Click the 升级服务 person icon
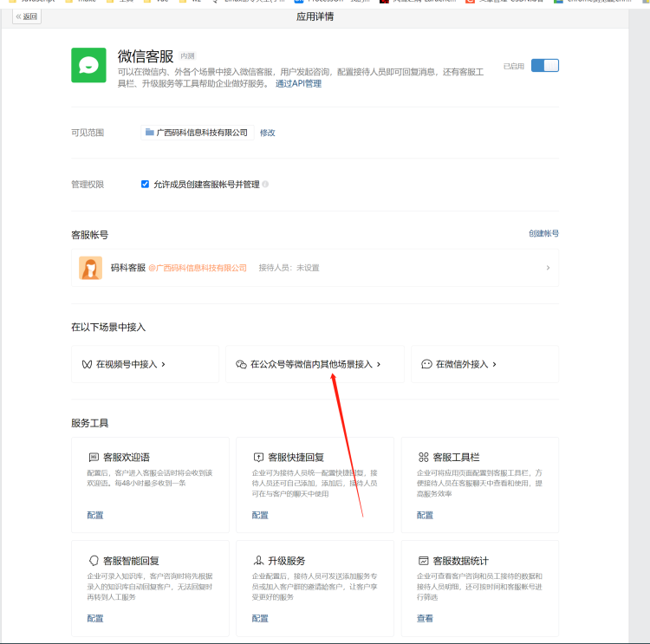This screenshot has width=650, height=644. pos(258,560)
